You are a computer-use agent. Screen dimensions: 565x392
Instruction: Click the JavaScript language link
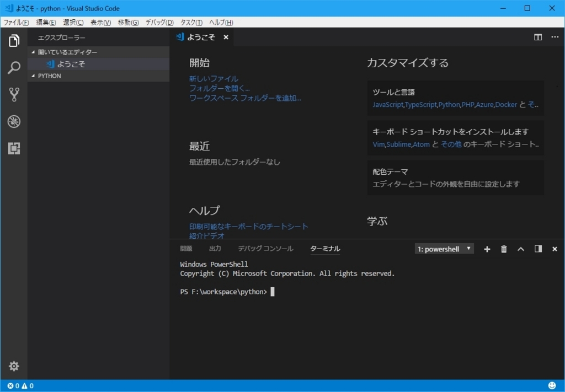[x=388, y=105]
